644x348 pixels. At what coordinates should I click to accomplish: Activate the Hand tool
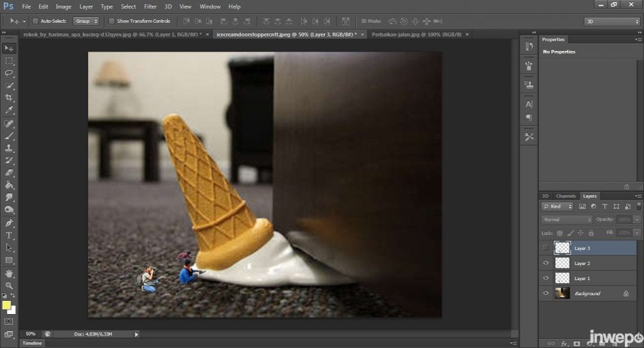click(9, 273)
